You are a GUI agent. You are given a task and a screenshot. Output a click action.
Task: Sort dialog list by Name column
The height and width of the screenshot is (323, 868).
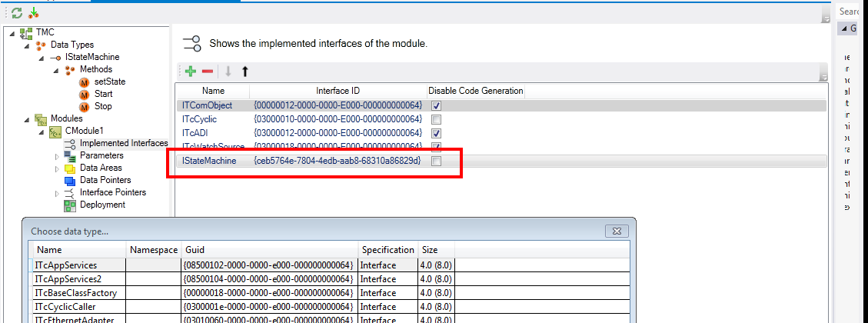[80, 250]
